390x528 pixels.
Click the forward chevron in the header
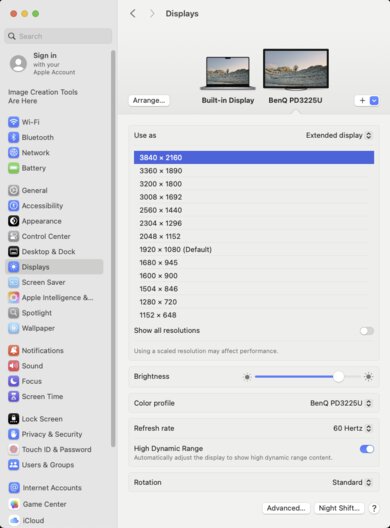point(152,13)
